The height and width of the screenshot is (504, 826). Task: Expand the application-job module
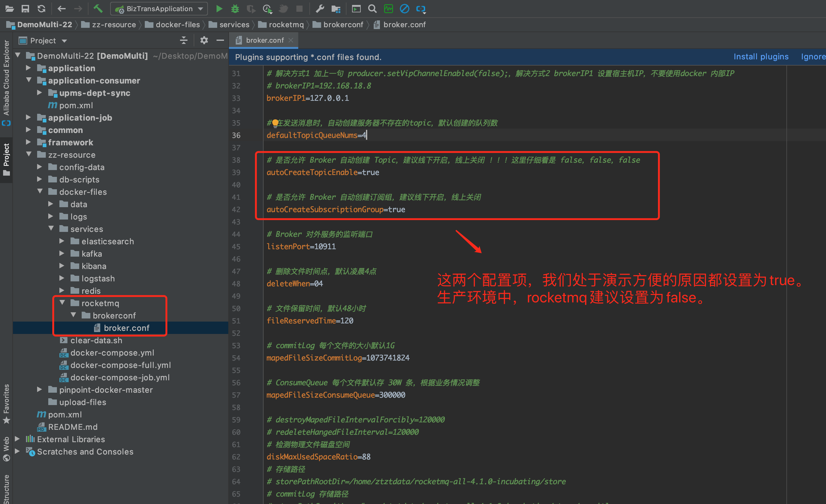pyautogui.click(x=28, y=117)
